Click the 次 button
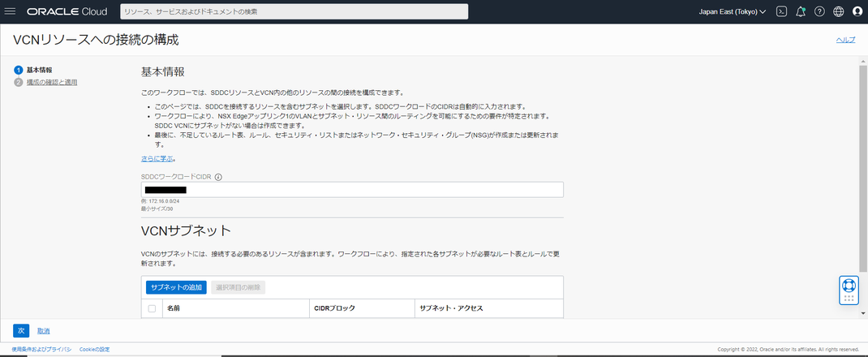The height and width of the screenshot is (357, 868). pyautogui.click(x=21, y=330)
